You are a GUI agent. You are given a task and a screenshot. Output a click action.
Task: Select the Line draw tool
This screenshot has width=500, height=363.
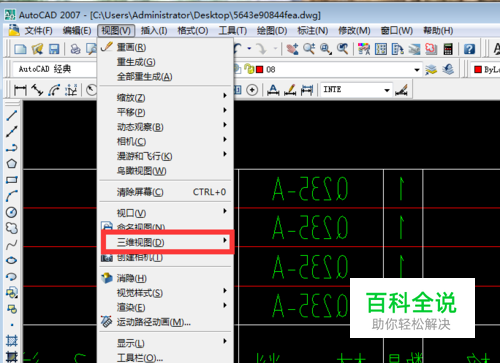(12, 115)
